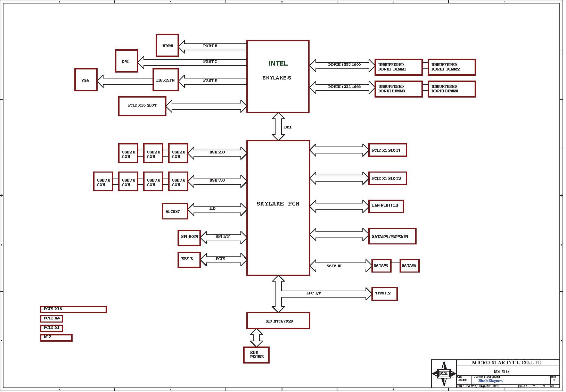Select the DVI block

126,61
